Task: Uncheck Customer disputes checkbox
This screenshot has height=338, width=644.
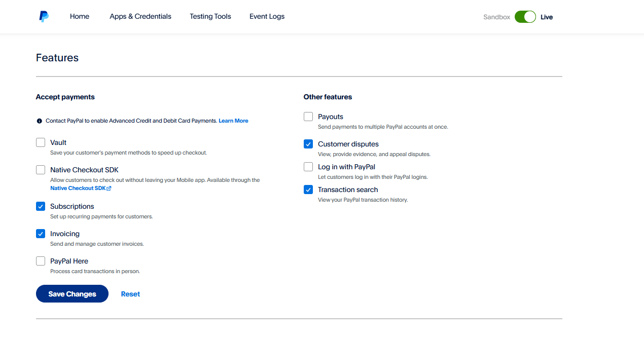Action: pyautogui.click(x=308, y=144)
